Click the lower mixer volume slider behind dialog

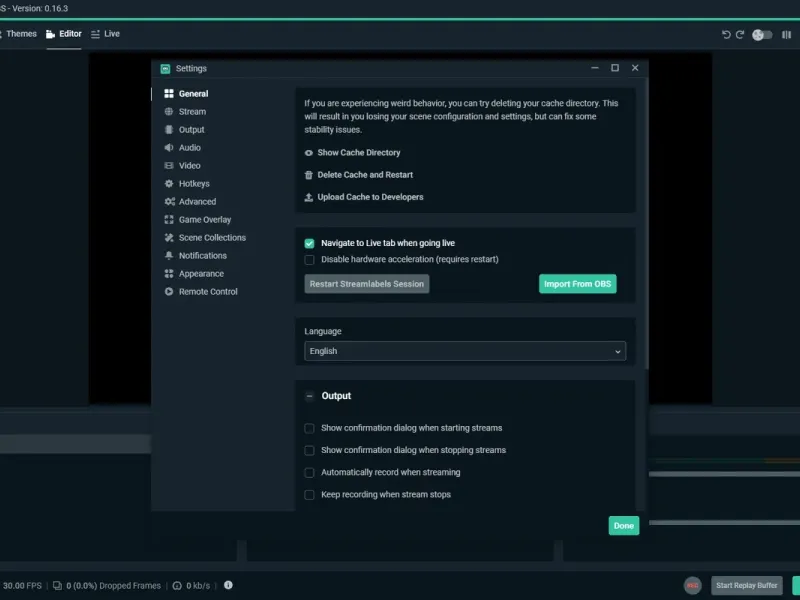click(x=724, y=522)
